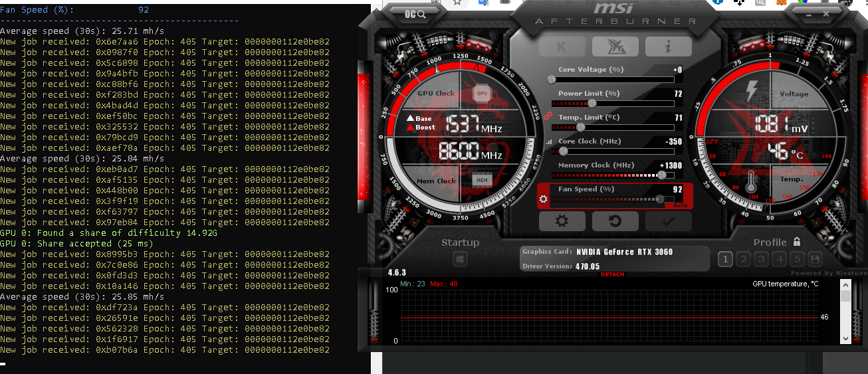Close the MSI Afterburner window
Viewport: 868px width, 374px height.
(x=826, y=13)
